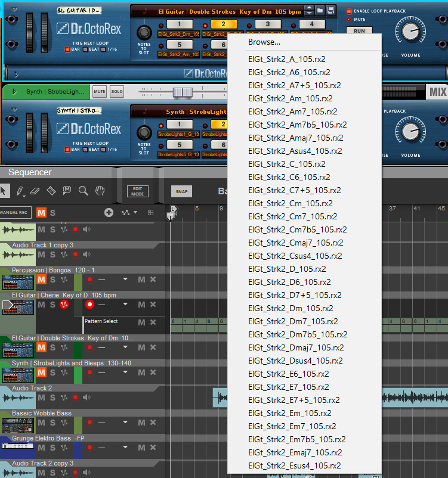The height and width of the screenshot is (478, 448).
Task: Select the Hand tool
Action: [100, 191]
